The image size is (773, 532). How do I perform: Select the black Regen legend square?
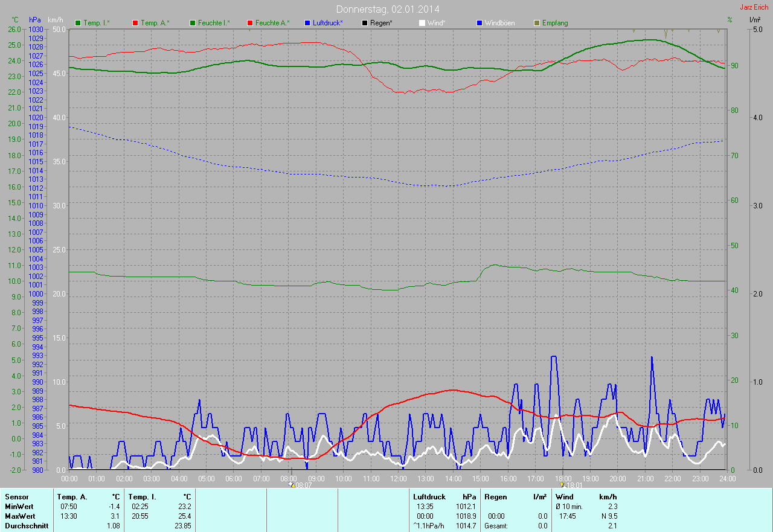(365, 23)
